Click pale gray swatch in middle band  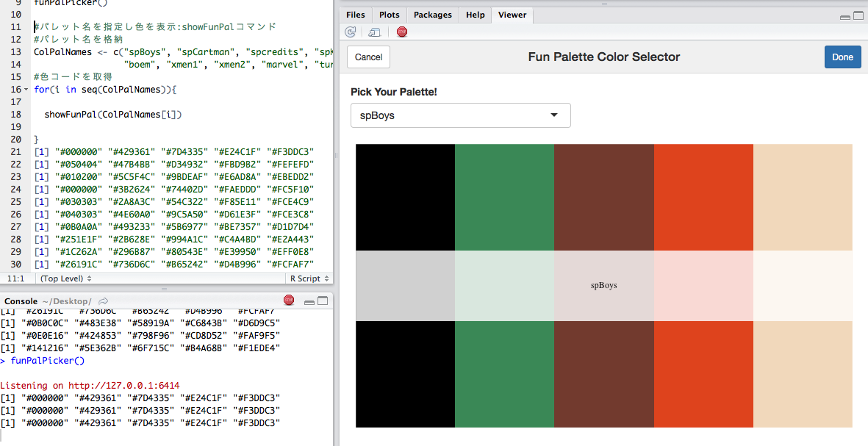coord(405,286)
